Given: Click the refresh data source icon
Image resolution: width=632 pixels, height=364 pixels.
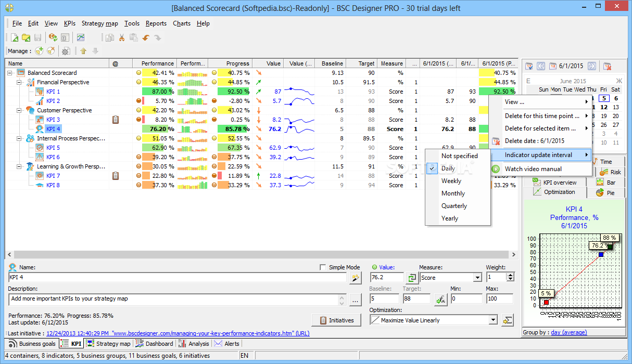Looking at the screenshot, I should point(53,37).
